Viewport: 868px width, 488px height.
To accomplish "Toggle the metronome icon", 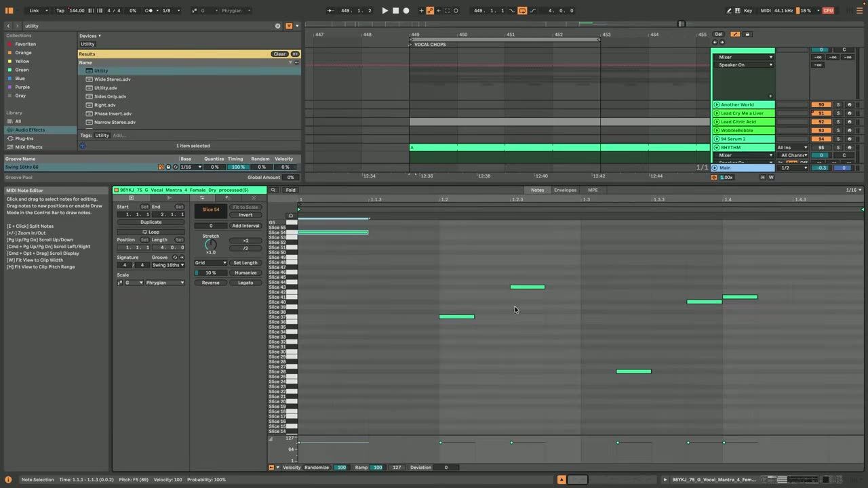I will pyautogui.click(x=149, y=10).
